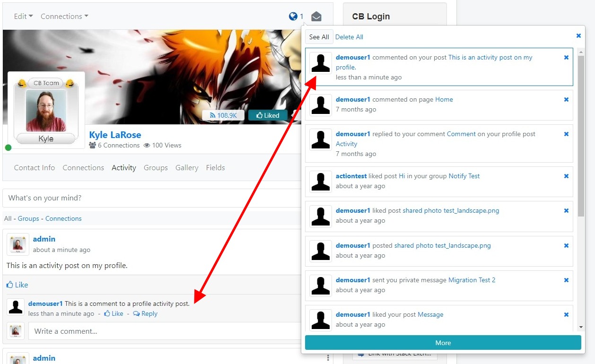Focus the 'What's on your mind?' field
The height and width of the screenshot is (364, 595).
coord(153,198)
